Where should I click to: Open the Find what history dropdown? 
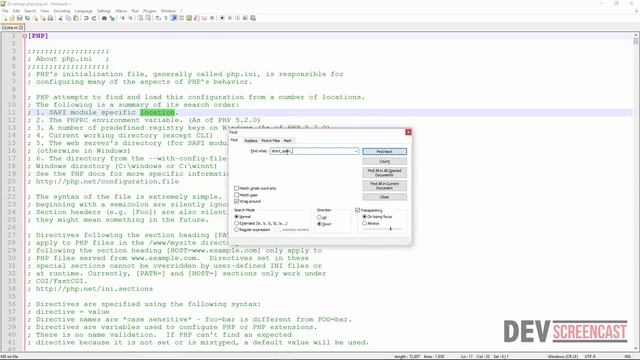[x=356, y=151]
